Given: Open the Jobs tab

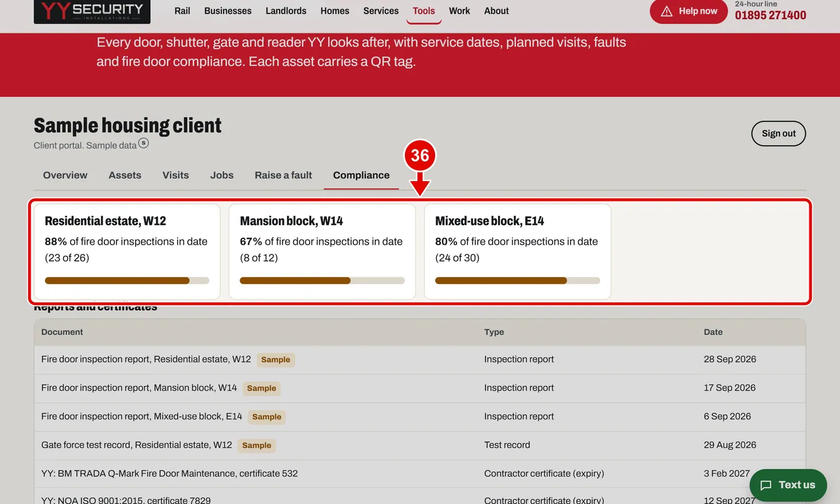Looking at the screenshot, I should click(222, 175).
